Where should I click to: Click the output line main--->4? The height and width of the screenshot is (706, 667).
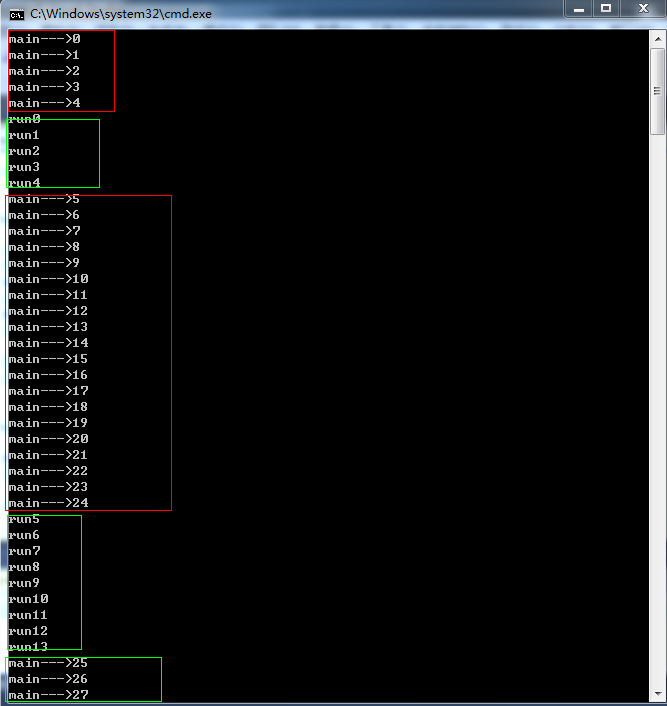[44, 103]
